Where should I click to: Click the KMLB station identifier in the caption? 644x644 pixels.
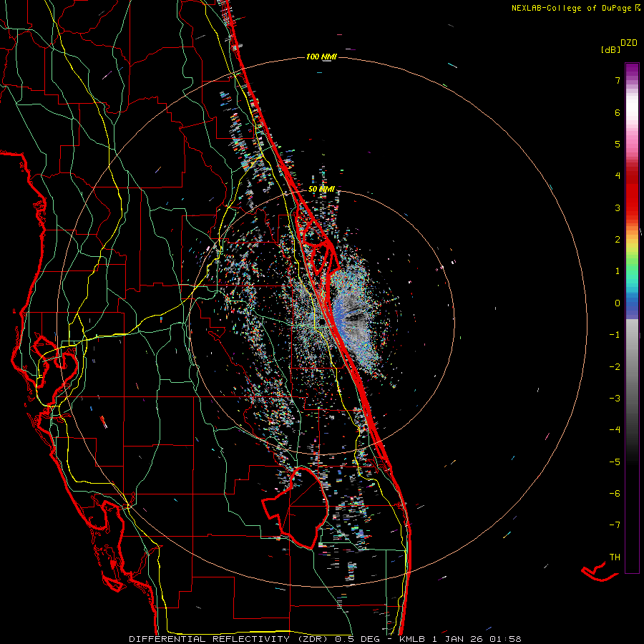[x=412, y=639]
